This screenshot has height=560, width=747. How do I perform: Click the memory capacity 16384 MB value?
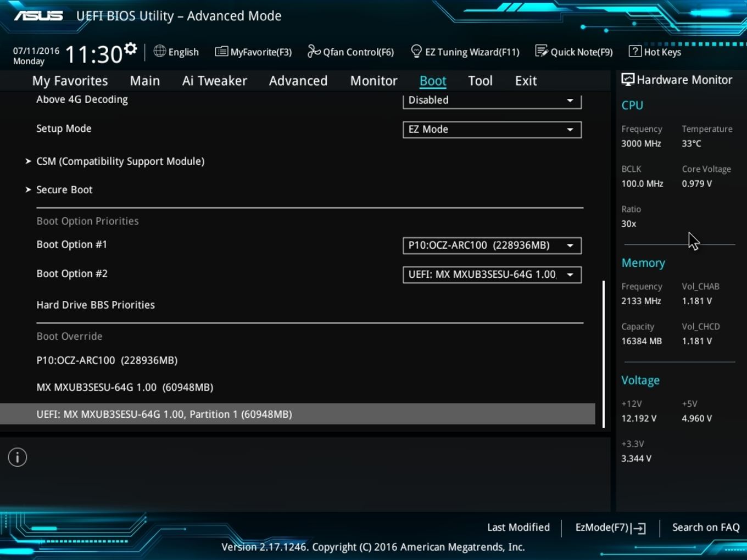[642, 341]
